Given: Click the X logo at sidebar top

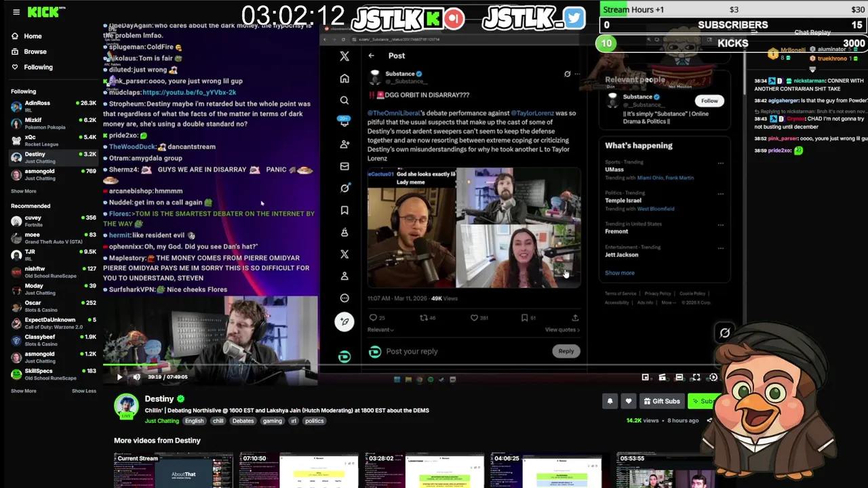Looking at the screenshot, I should point(344,56).
